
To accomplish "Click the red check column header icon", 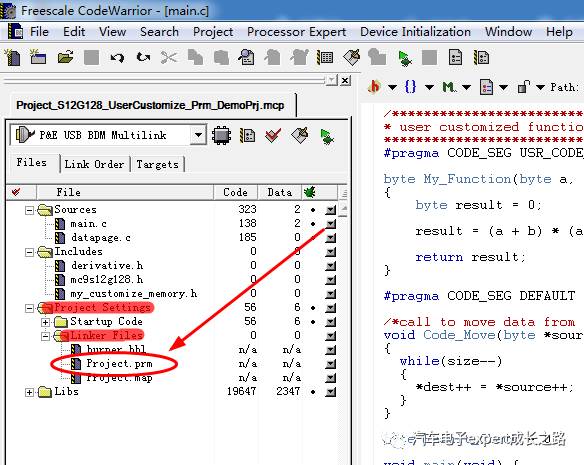I will (16, 192).
